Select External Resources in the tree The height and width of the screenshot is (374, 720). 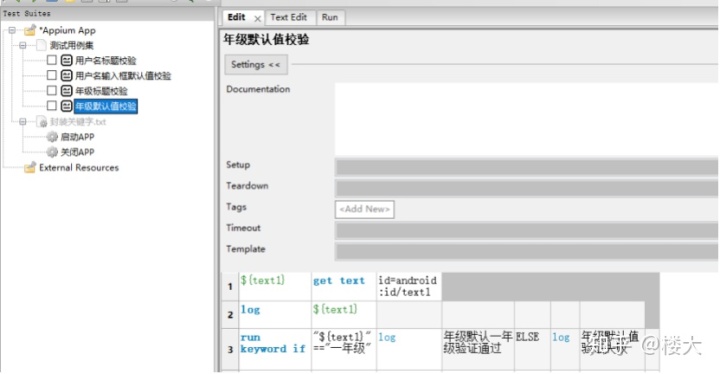coord(79,168)
